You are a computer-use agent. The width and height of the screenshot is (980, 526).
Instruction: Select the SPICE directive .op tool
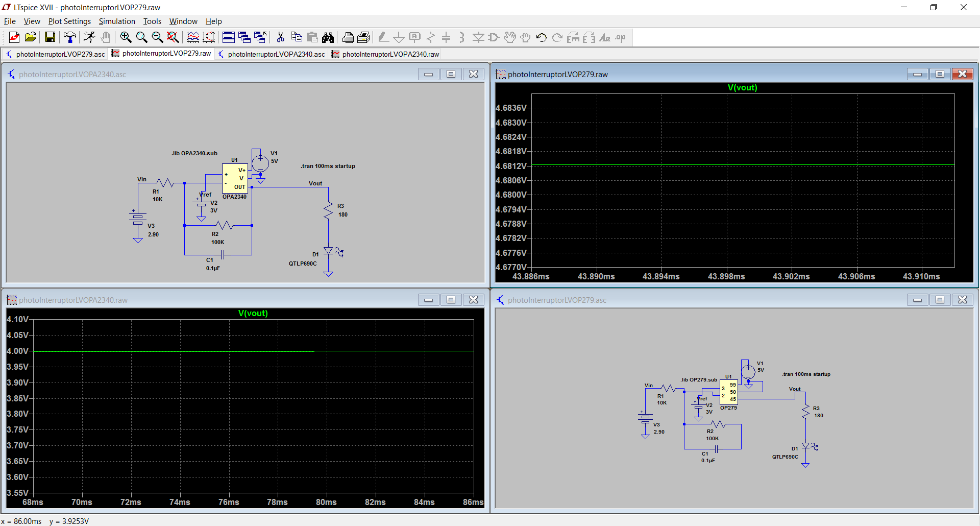(620, 37)
